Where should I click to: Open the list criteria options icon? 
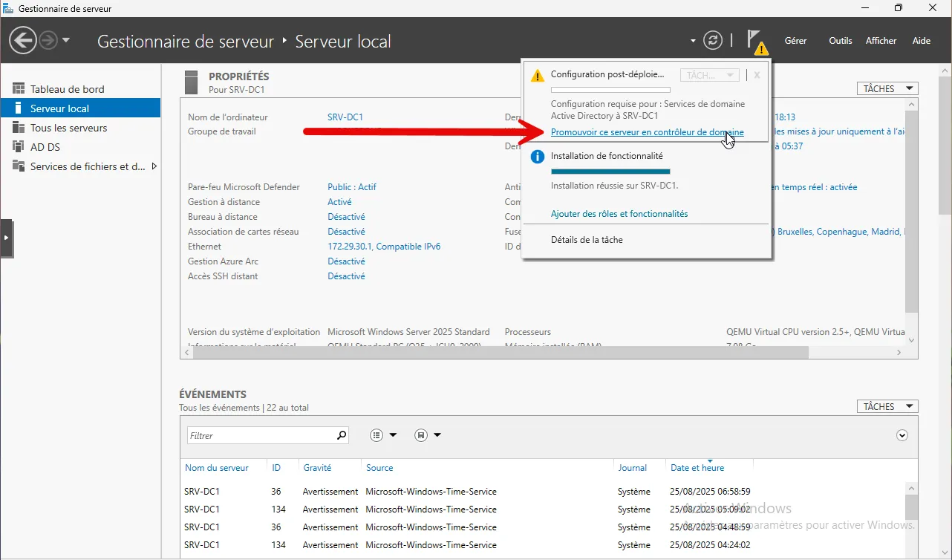pyautogui.click(x=383, y=435)
